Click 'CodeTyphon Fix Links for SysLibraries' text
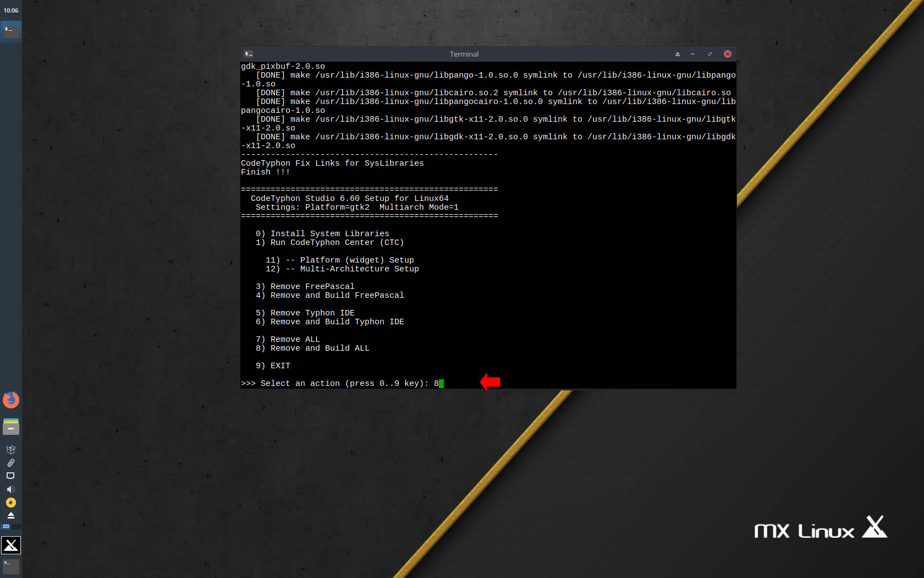 [332, 163]
